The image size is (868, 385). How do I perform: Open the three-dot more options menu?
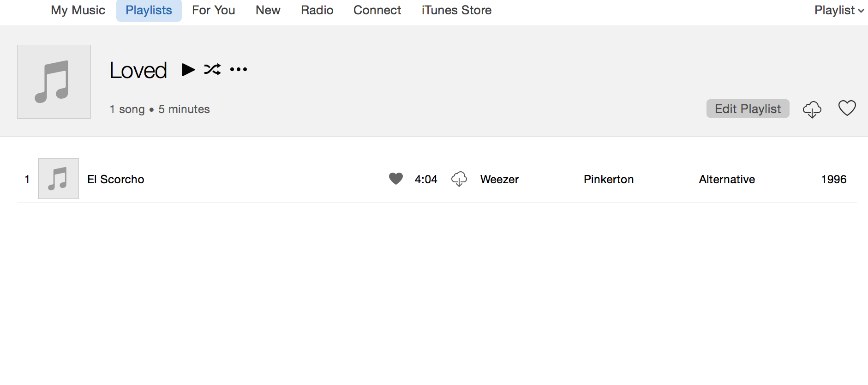pos(239,70)
